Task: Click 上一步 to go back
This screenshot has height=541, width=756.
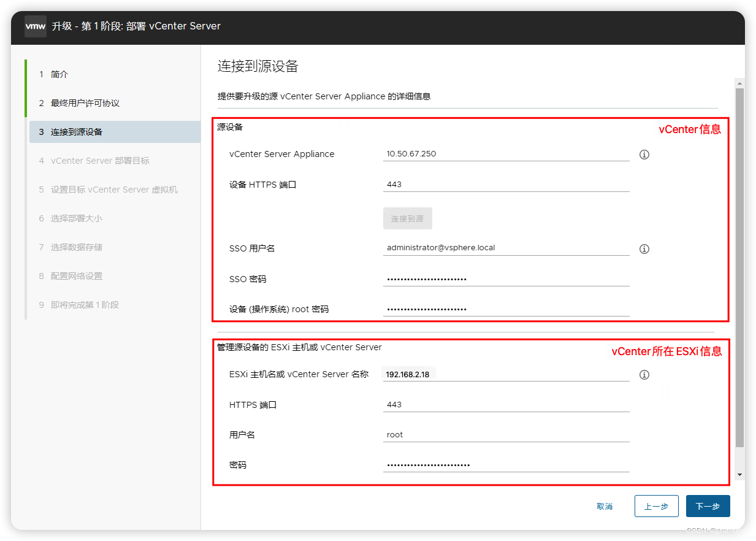Action: (x=657, y=507)
